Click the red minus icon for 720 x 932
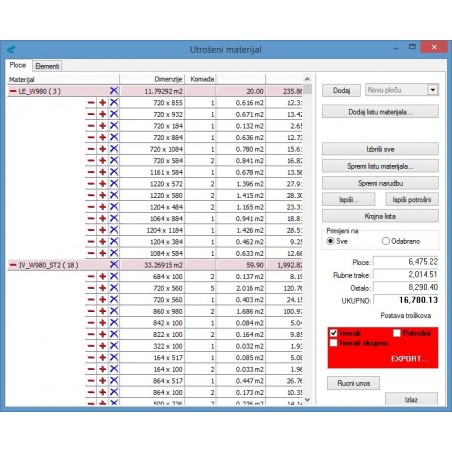Screen dimensions: 452x452 pyautogui.click(x=91, y=114)
